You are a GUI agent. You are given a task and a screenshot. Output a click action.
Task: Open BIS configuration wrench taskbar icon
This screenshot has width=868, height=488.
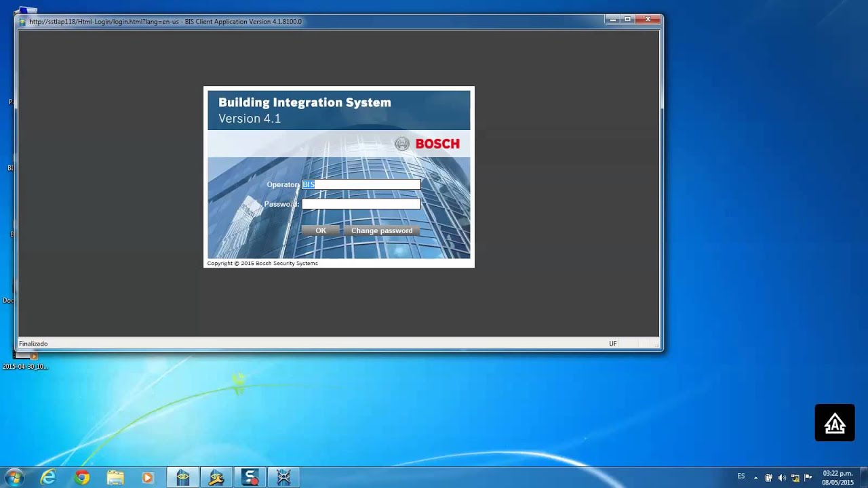[x=216, y=478]
